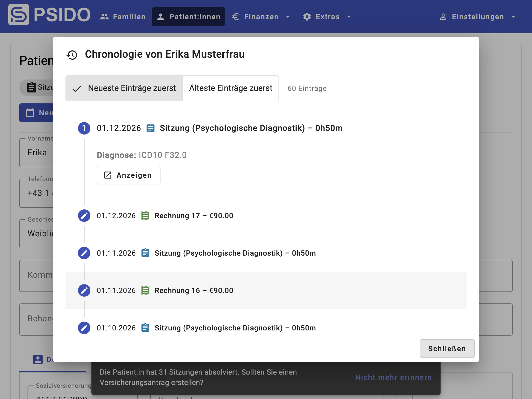Click the date 01.11.2026 beside Rechnung 16
Screen dimensions: 532x399
tap(116, 290)
